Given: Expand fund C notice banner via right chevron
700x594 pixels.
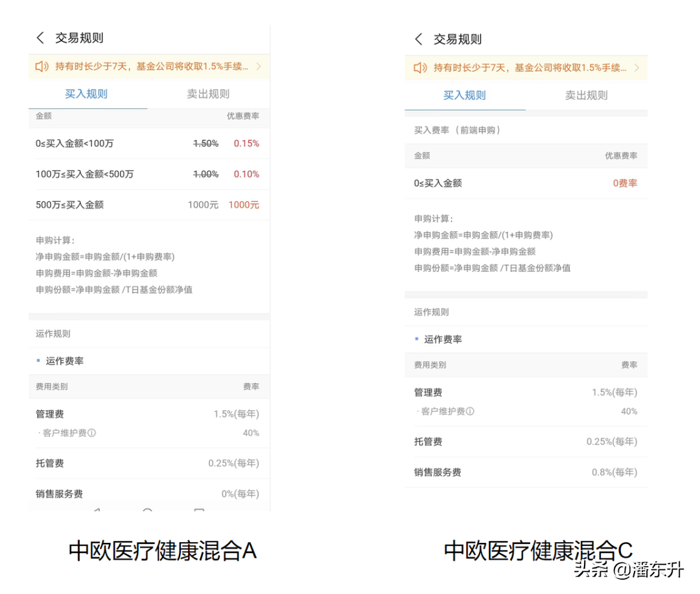Looking at the screenshot, I should pos(637,67).
